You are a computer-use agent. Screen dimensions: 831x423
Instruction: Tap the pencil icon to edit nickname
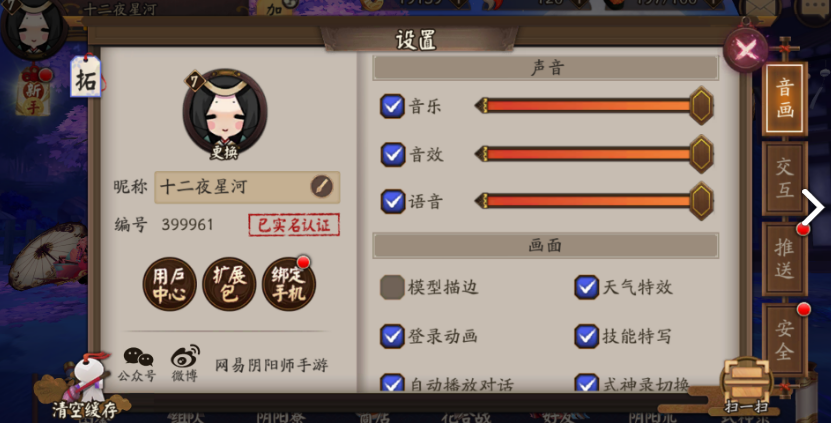pos(321,187)
